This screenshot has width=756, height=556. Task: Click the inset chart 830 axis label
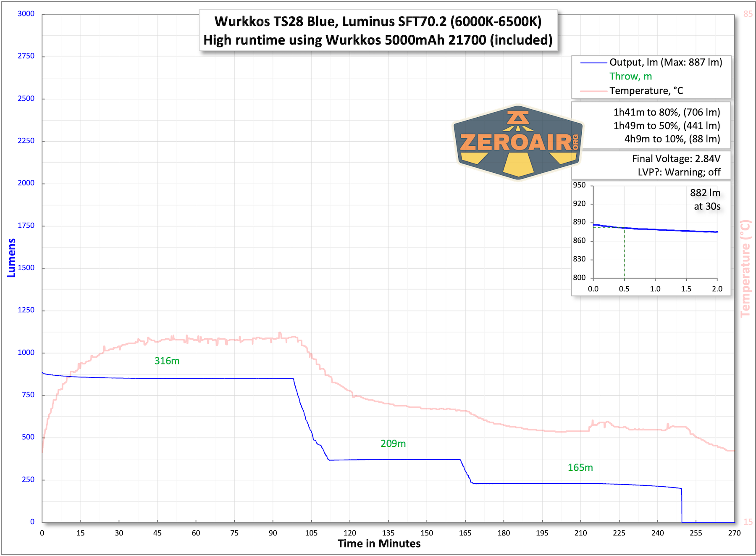[x=579, y=259]
